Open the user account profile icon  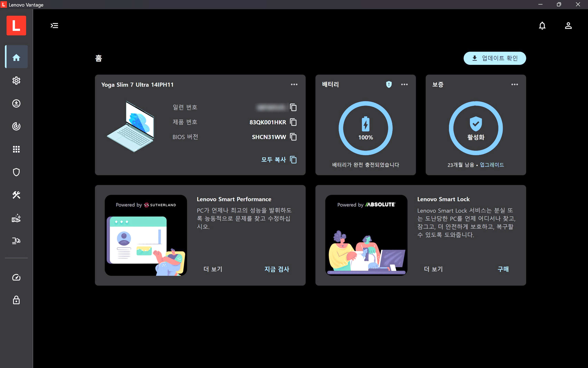[568, 26]
